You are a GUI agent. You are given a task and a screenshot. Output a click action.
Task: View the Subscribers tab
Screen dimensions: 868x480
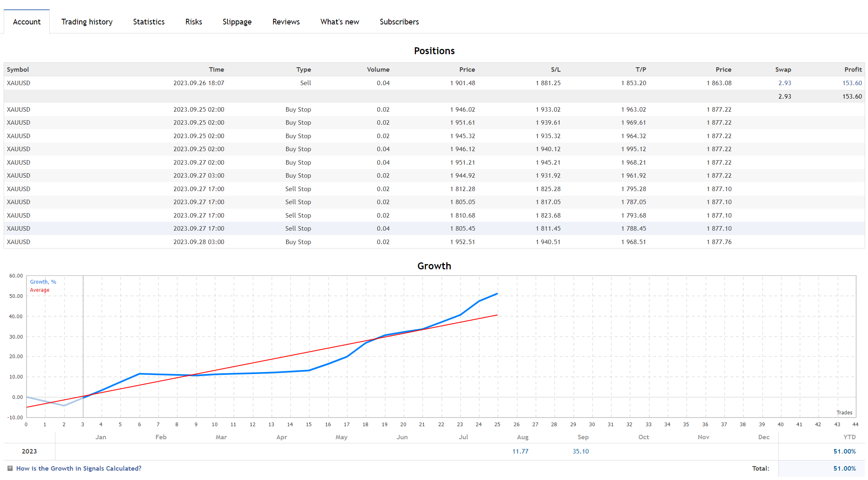(x=399, y=22)
